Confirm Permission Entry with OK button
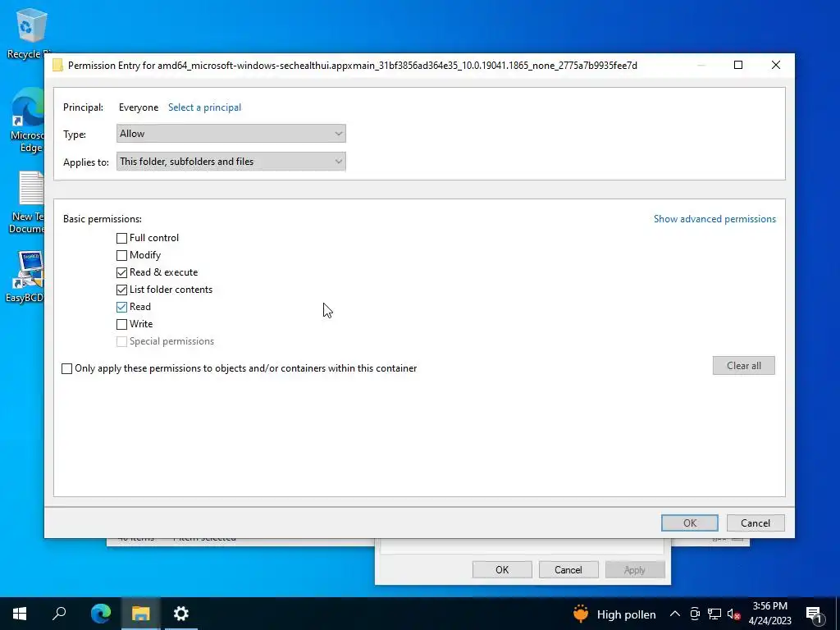The image size is (840, 630). tap(689, 523)
